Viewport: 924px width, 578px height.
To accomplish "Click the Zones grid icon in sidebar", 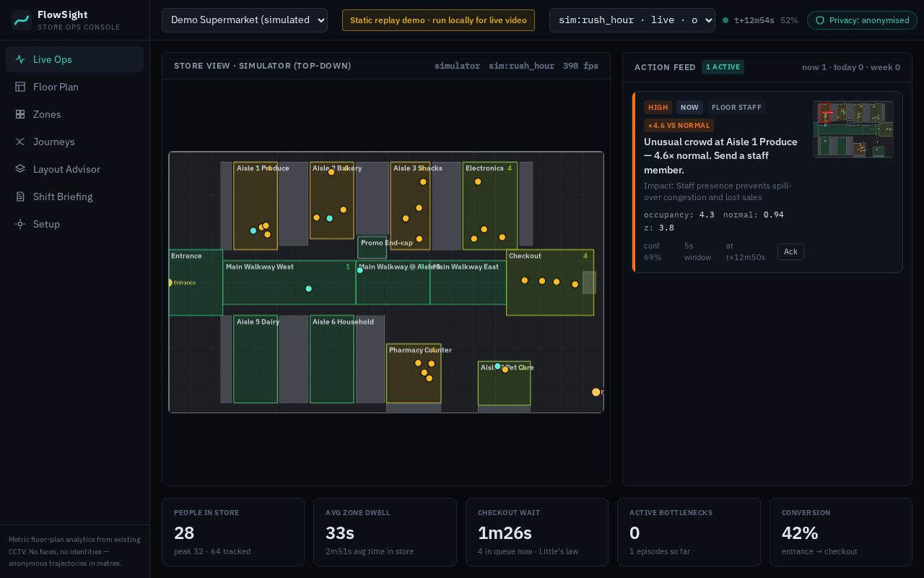I will (x=20, y=114).
